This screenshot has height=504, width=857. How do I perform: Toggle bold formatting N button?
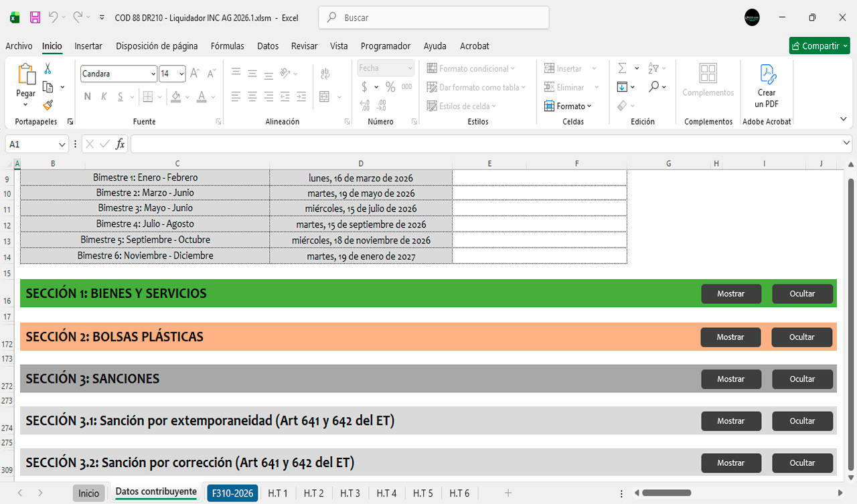coord(87,96)
